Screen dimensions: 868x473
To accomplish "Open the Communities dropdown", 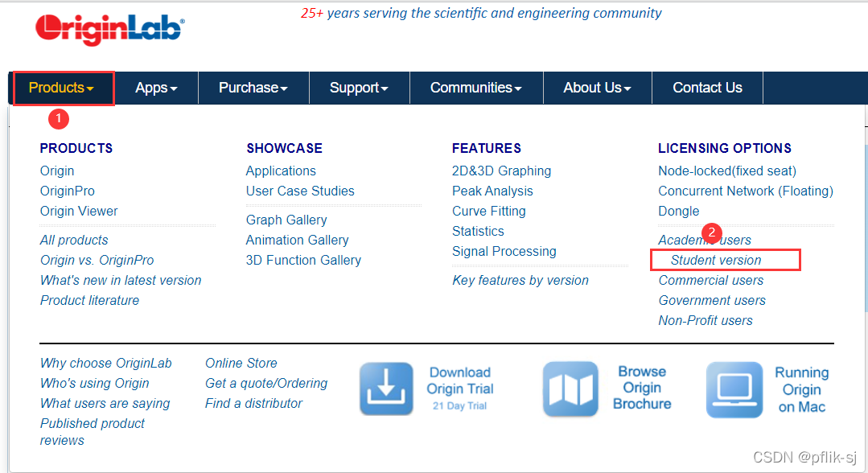I will point(476,88).
